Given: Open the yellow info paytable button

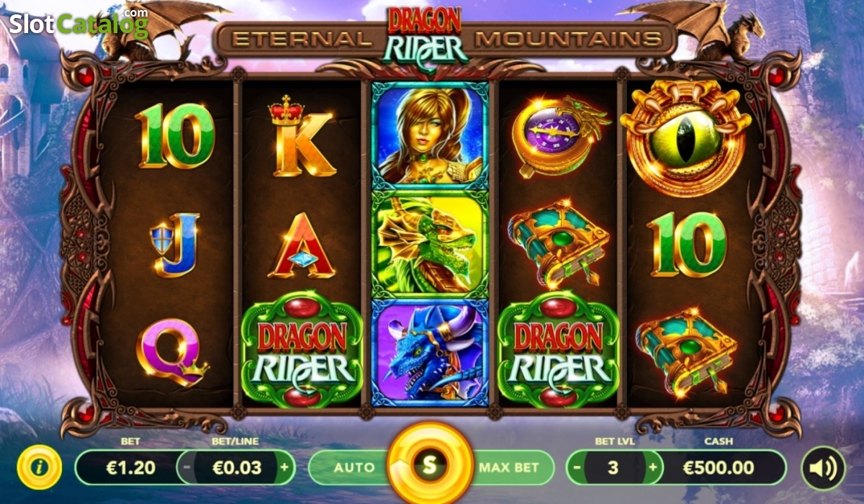Looking at the screenshot, I should [39, 467].
